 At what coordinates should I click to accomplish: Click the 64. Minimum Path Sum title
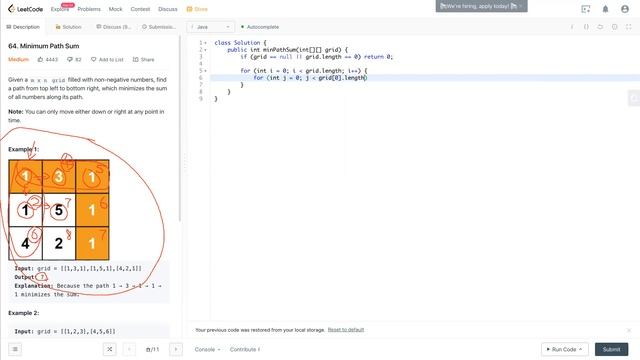pyautogui.click(x=44, y=46)
